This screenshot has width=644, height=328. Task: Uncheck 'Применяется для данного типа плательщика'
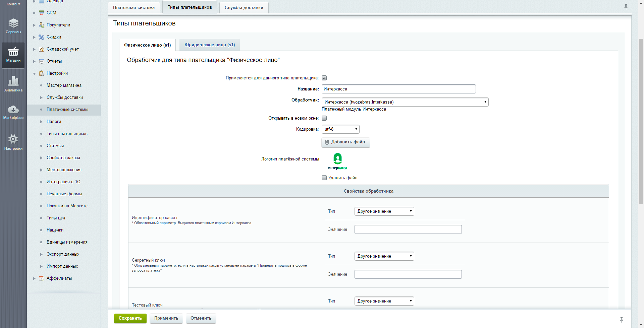(324, 78)
